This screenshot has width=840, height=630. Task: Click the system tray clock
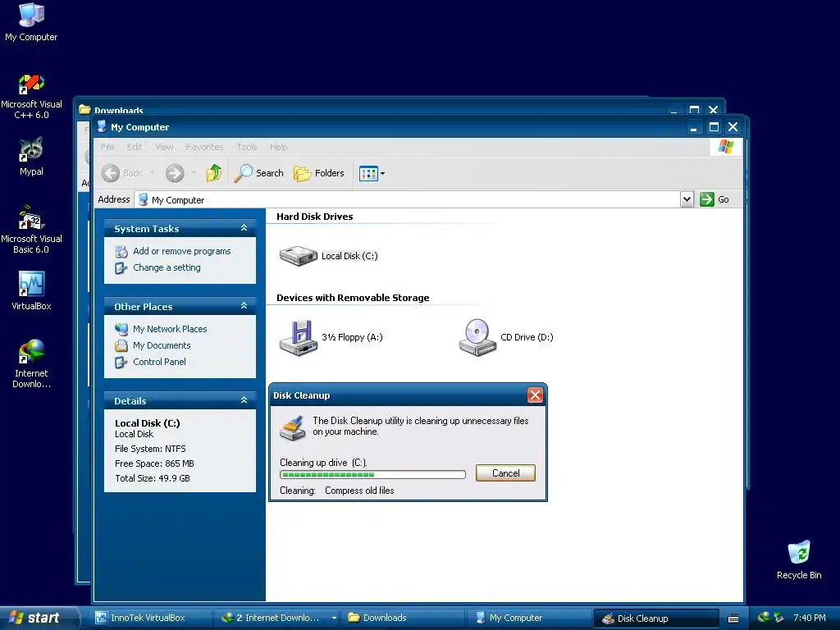coord(810,618)
